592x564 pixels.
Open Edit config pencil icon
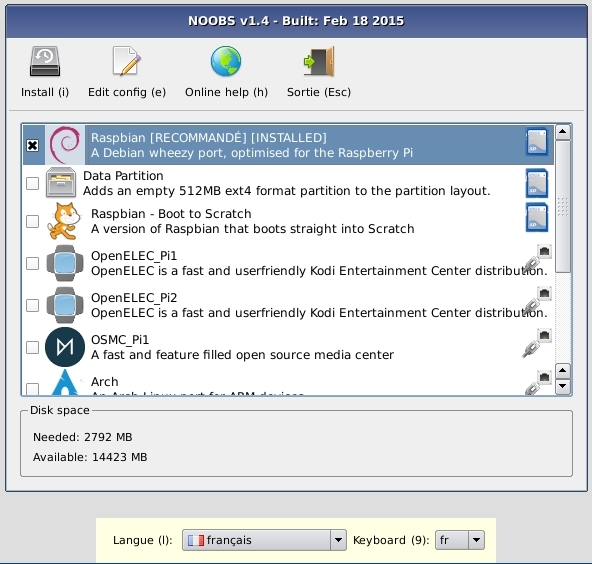click(126, 61)
